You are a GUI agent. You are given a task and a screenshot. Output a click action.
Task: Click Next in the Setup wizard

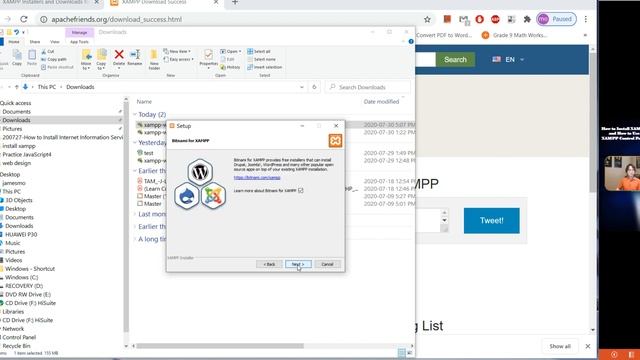point(298,264)
